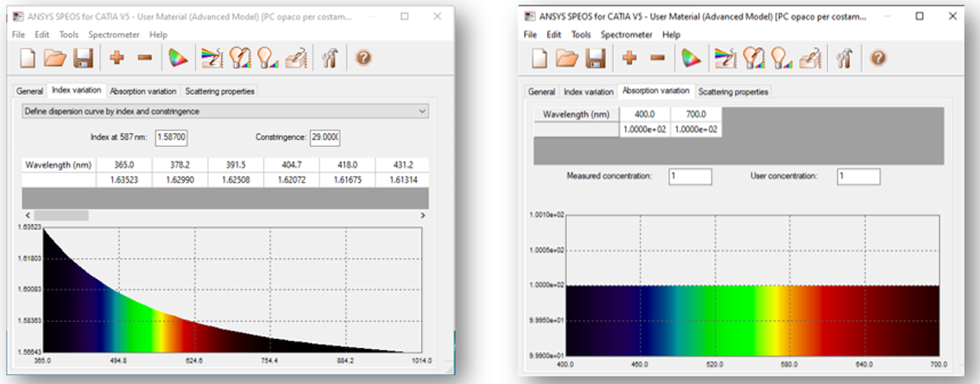The height and width of the screenshot is (384, 980).
Task: Select index value cell 1.62072
Action: pyautogui.click(x=291, y=179)
